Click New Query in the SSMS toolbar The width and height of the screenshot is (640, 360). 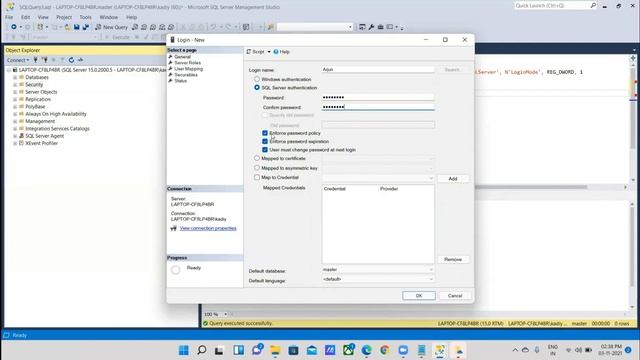point(111,27)
